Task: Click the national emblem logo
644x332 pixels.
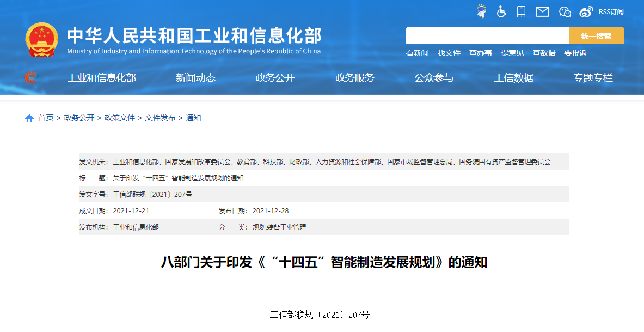Action: 42,40
